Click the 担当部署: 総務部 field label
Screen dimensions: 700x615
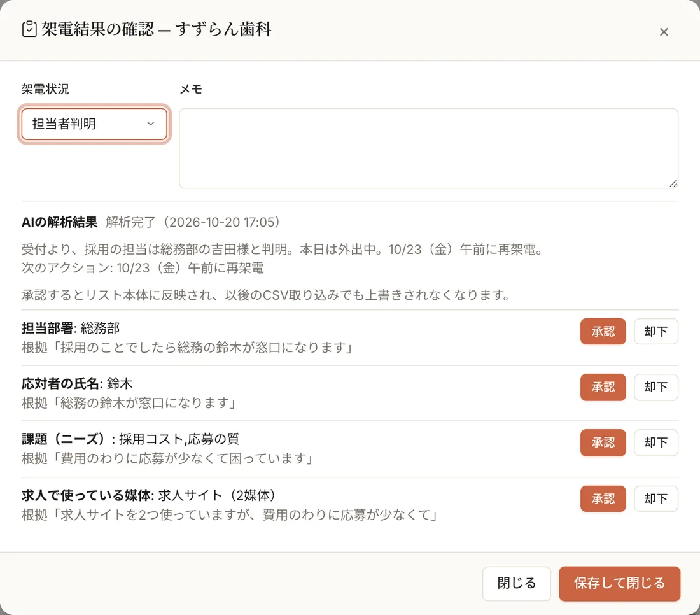coord(71,329)
